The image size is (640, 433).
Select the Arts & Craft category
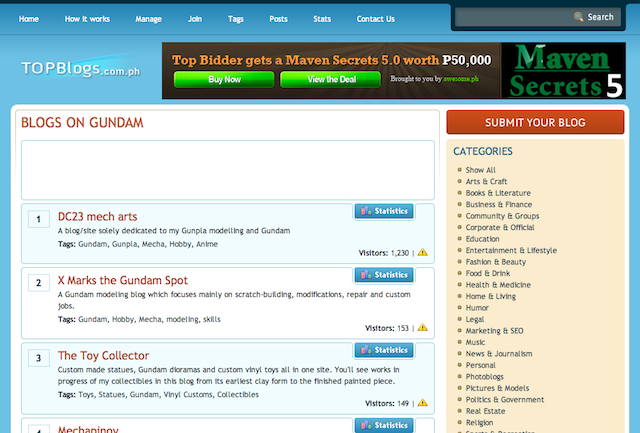click(486, 181)
